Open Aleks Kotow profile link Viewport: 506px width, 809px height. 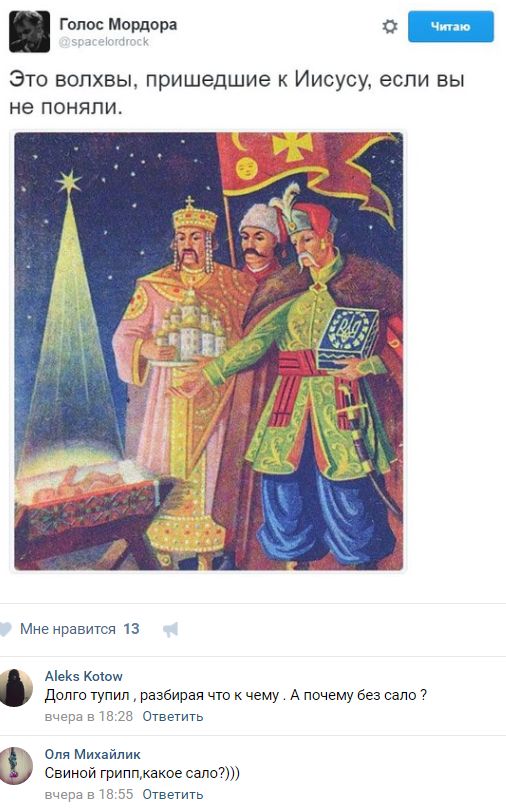[84, 676]
